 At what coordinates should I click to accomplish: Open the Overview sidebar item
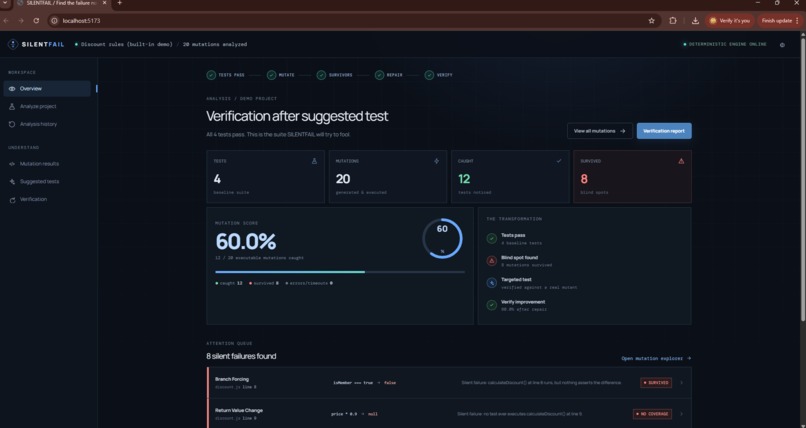tap(47, 88)
